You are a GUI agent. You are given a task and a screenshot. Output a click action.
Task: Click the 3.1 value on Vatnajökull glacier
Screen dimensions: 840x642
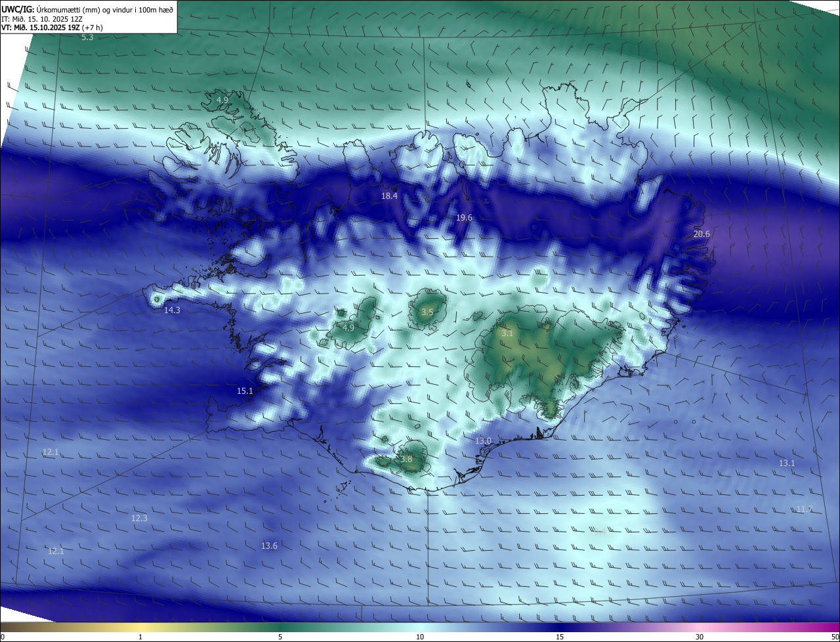(507, 333)
